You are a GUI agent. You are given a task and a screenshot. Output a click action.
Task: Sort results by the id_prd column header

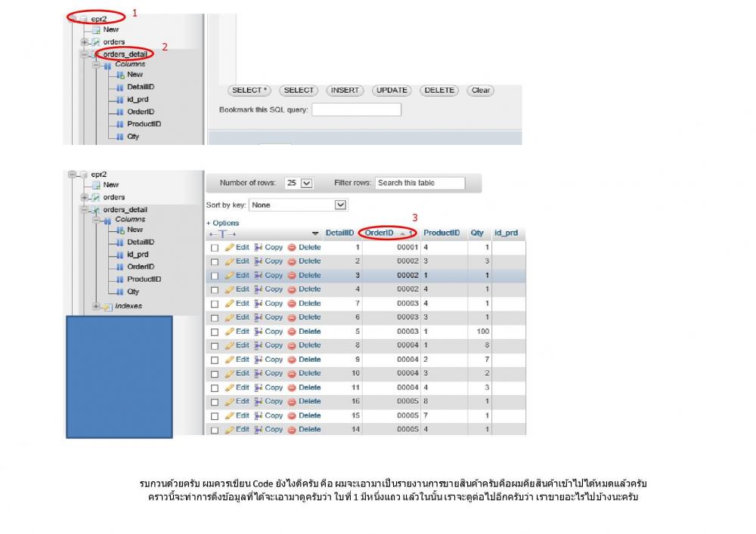507,233
